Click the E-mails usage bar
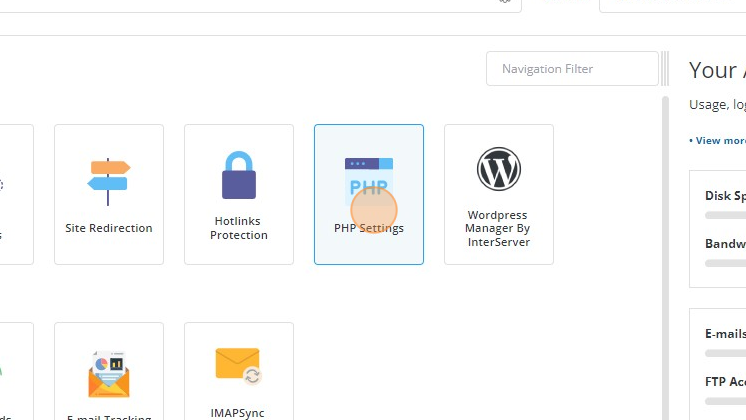746x420 pixels. coord(725,353)
